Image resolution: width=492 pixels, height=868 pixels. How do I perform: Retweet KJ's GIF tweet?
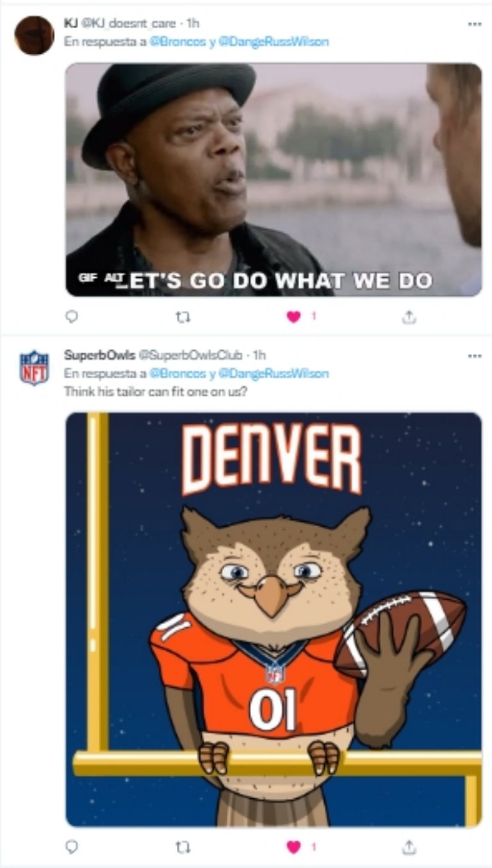[183, 316]
